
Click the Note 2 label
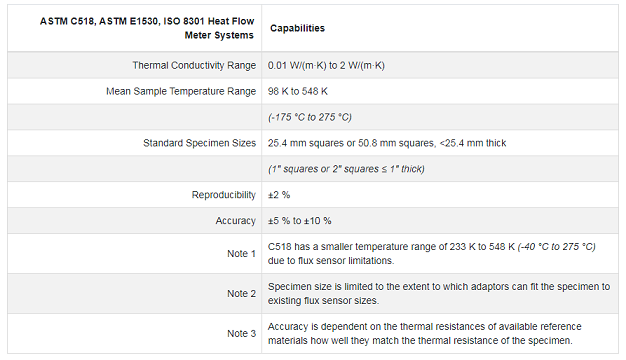tap(241, 293)
